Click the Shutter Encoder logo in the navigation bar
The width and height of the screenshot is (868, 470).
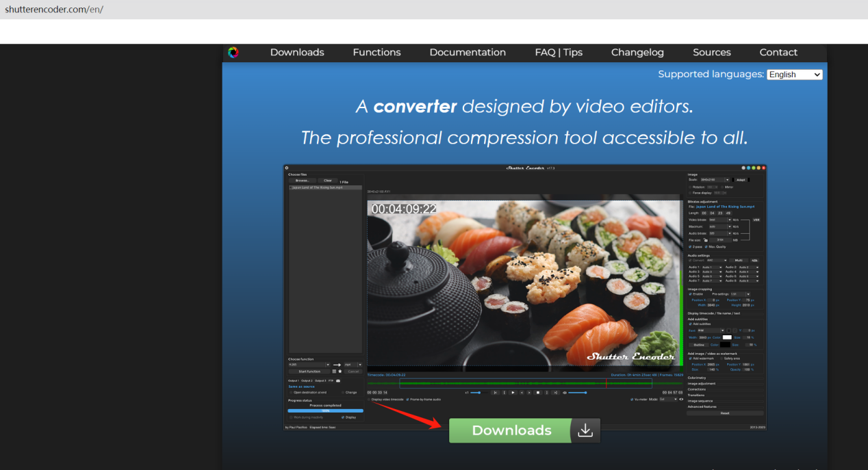coord(233,53)
